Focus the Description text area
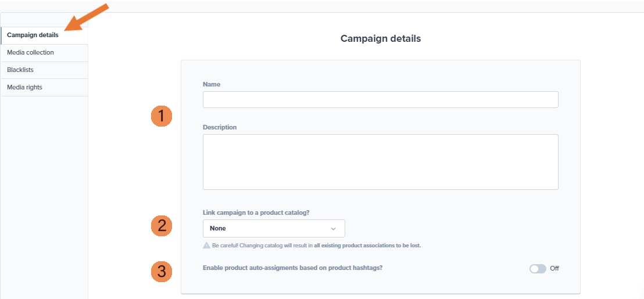 coord(380,162)
